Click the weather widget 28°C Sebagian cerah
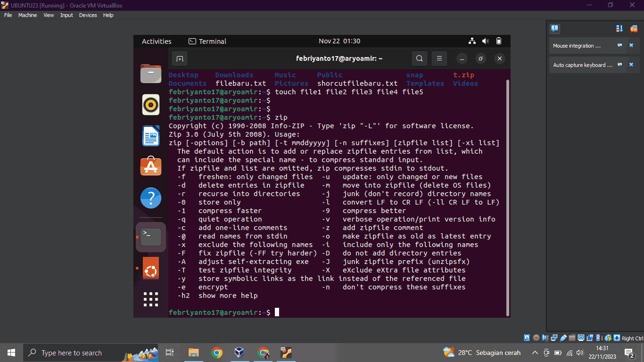644x362 pixels. [482, 353]
